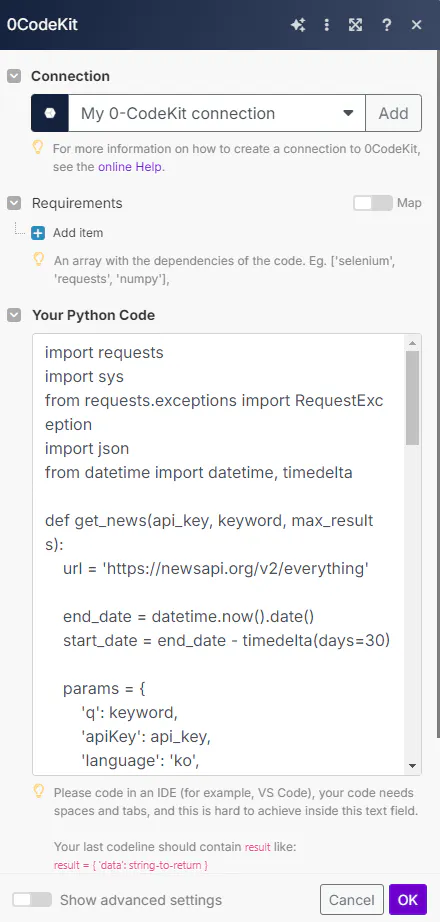Collapse the Your Python Code section
Screen dimensions: 440x922
(14, 315)
